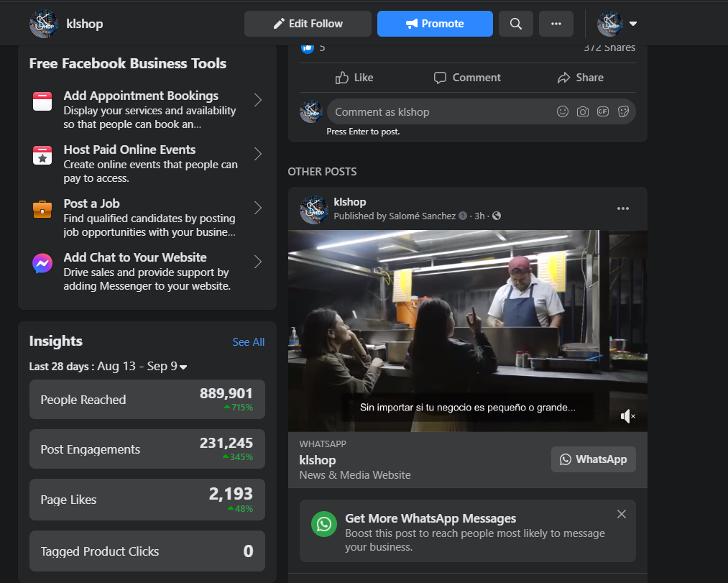The image size is (728, 583).
Task: Open Host Paid Online Events
Action: [x=147, y=163]
